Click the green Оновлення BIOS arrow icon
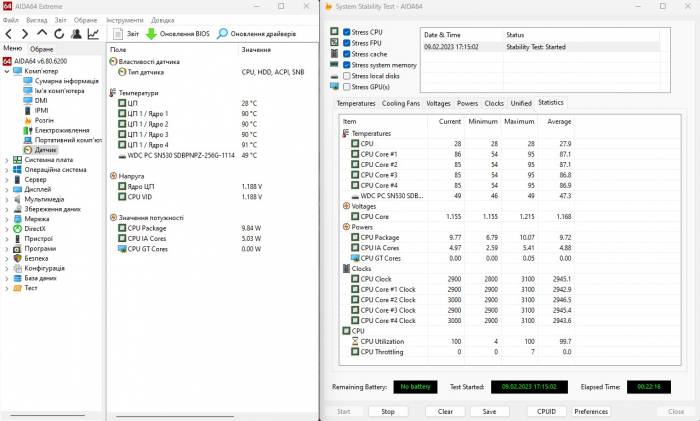The image size is (700, 421). pos(151,33)
